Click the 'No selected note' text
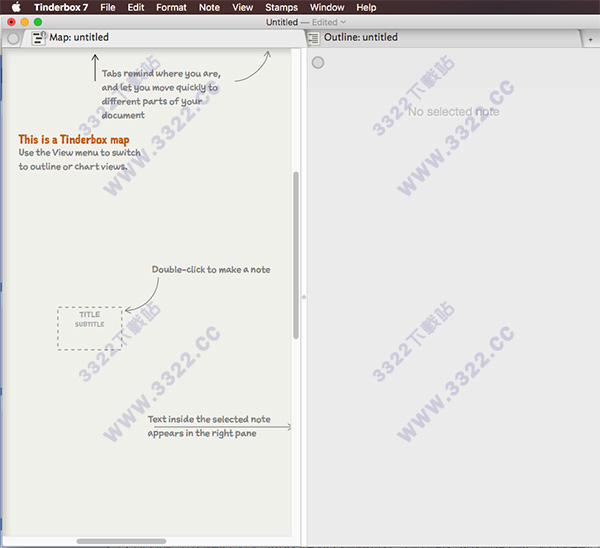This screenshot has width=600, height=548. click(453, 111)
